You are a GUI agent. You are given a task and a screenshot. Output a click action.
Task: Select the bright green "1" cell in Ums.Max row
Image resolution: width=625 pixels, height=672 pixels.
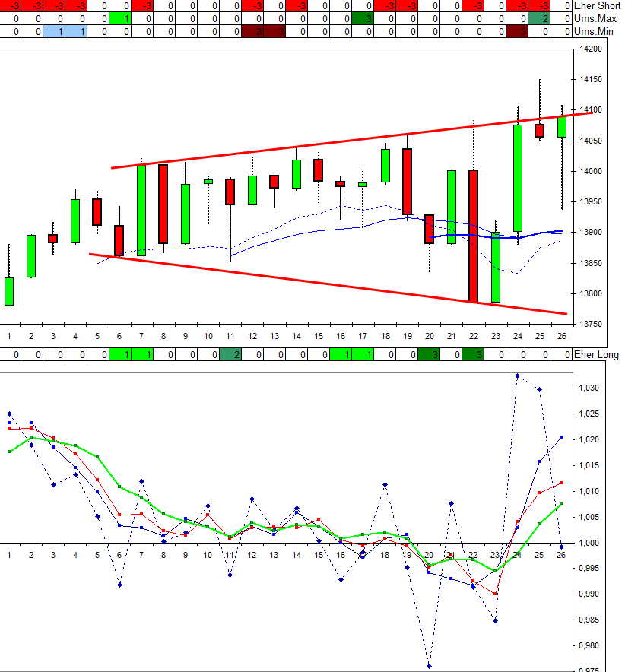(119, 18)
